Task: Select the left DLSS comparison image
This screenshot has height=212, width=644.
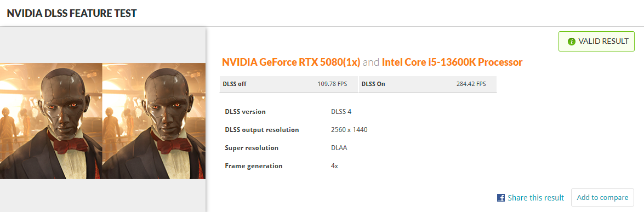Action: pyautogui.click(x=51, y=121)
